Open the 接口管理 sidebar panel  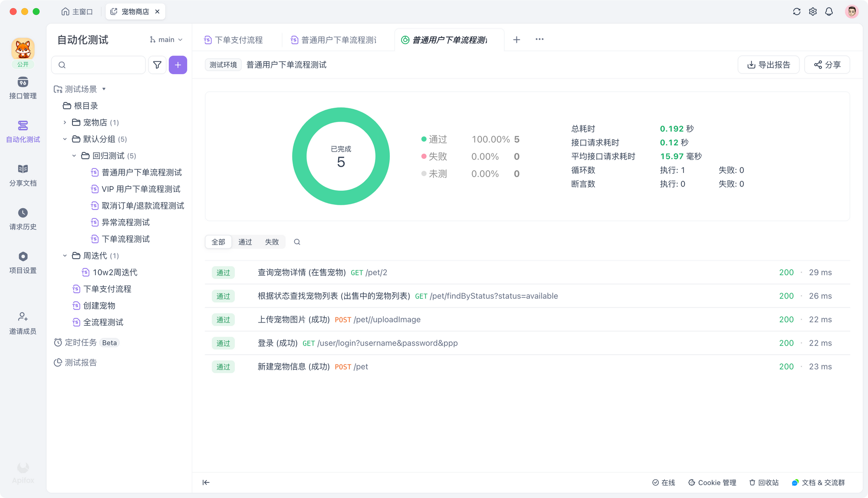[23, 87]
